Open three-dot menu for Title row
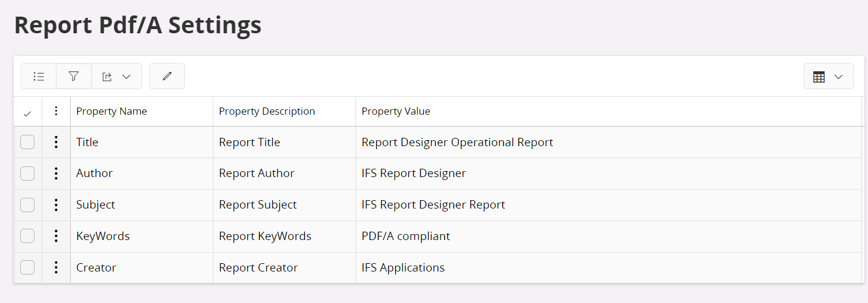This screenshot has height=303, width=868. click(x=56, y=142)
